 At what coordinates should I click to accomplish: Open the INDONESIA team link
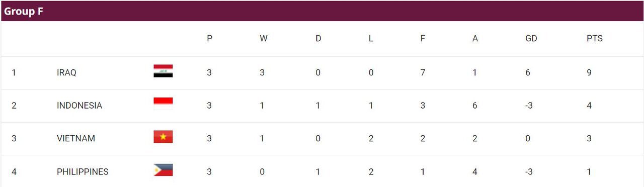click(x=79, y=106)
